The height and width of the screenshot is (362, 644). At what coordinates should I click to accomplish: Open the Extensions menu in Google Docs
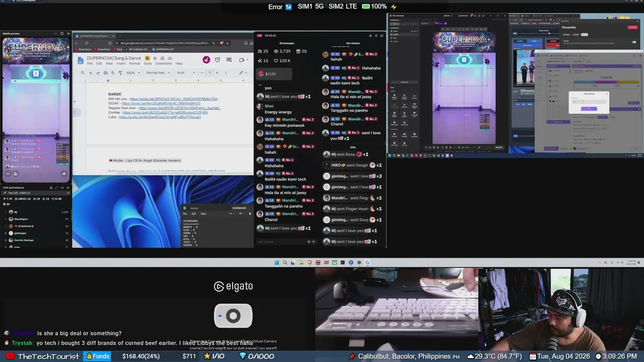pos(164,63)
